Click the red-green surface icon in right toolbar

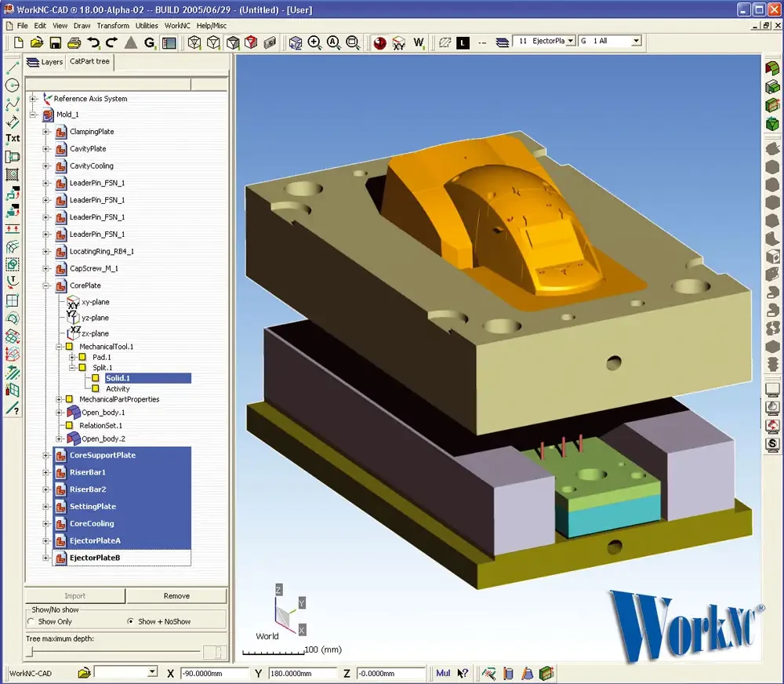[772, 68]
